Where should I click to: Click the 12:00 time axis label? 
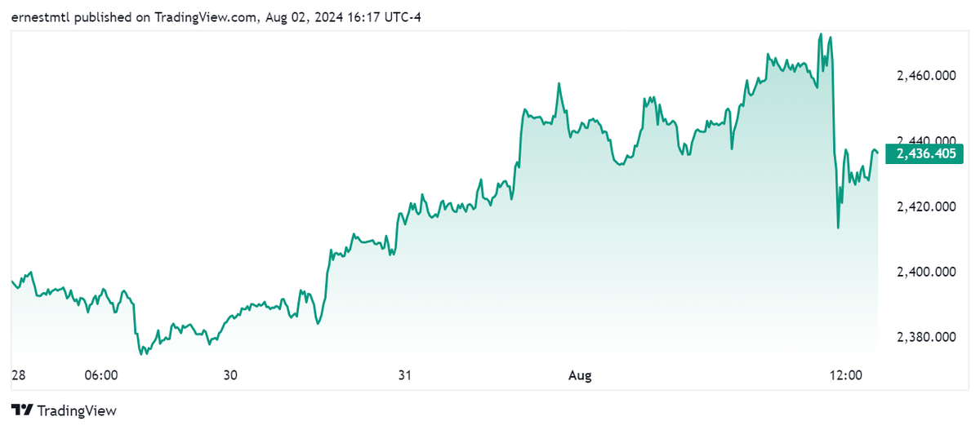pos(846,375)
